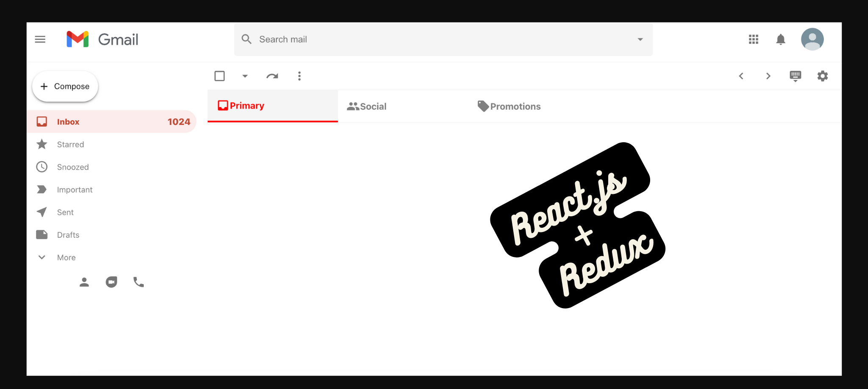Switch to the Social tab
The width and height of the screenshot is (868, 389).
(367, 106)
